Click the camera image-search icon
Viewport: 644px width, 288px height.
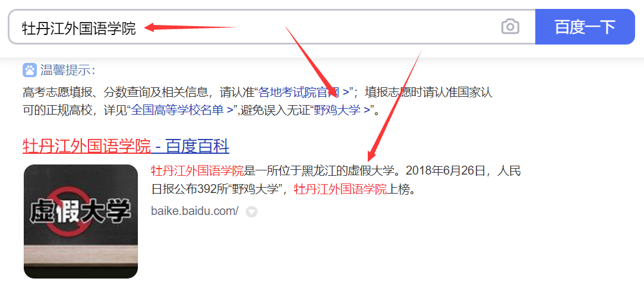tap(510, 27)
